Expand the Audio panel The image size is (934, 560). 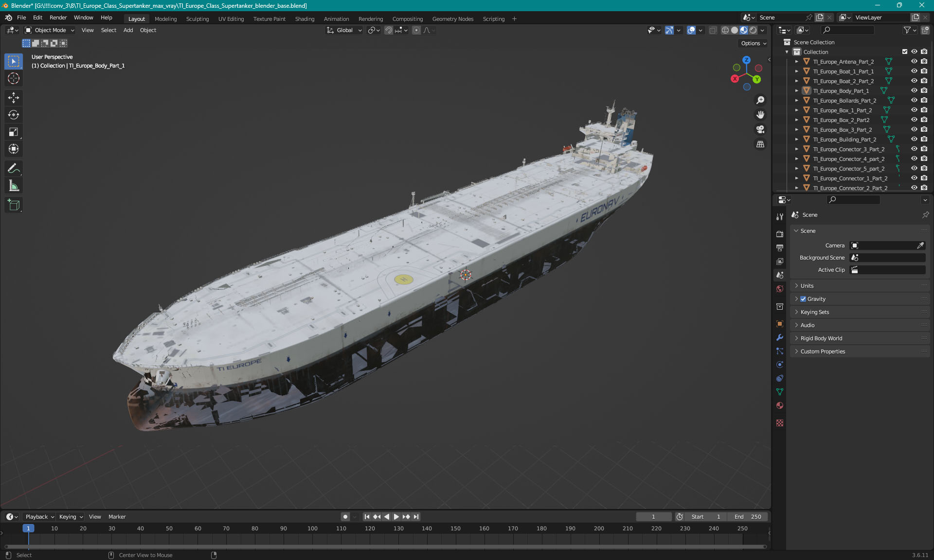[x=860, y=325]
